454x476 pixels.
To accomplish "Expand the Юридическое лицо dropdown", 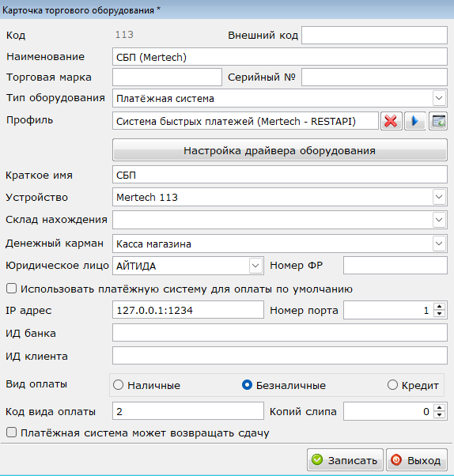I will [x=255, y=266].
